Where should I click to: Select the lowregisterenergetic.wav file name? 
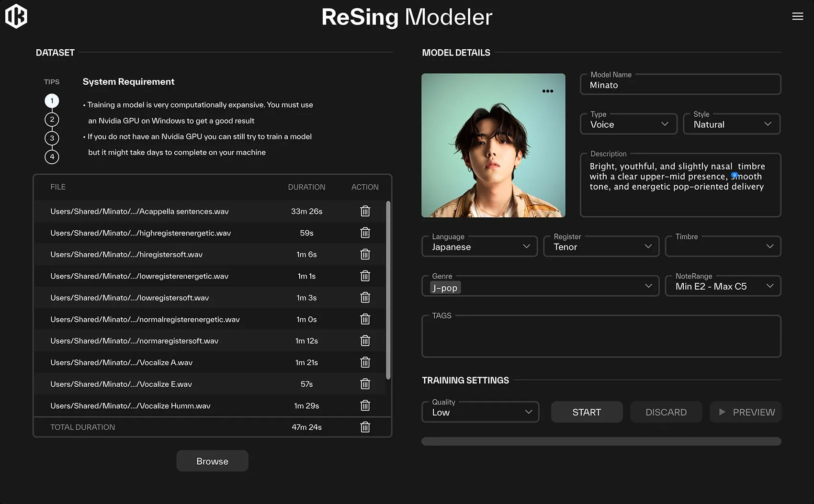(139, 276)
